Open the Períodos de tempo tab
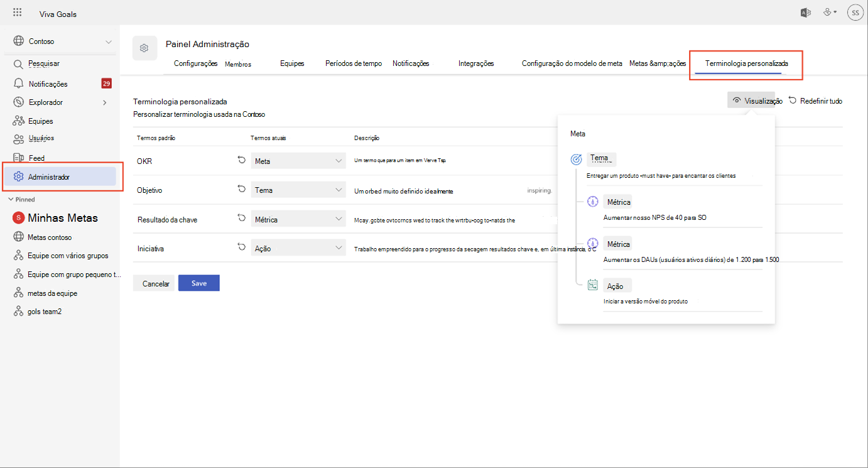Screen dimensions: 868x468 [354, 63]
